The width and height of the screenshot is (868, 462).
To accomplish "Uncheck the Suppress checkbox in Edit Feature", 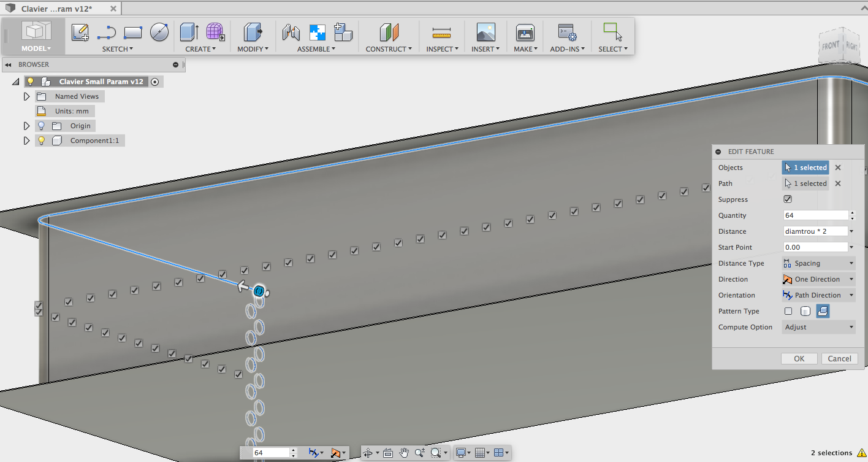I will (786, 199).
